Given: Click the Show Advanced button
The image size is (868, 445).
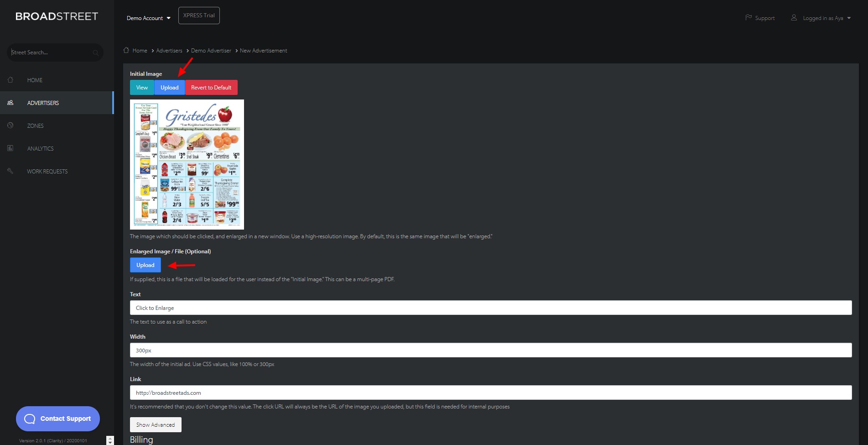Looking at the screenshot, I should [x=156, y=425].
